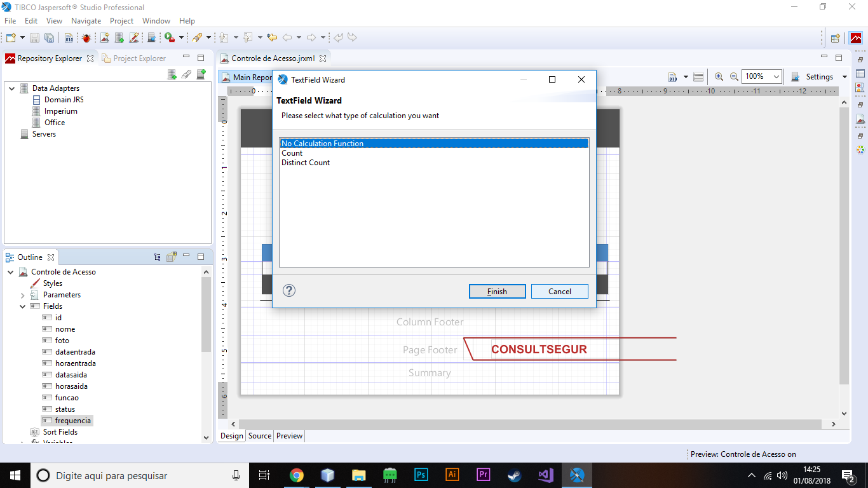Click the Zoom Out magnifier icon
The width and height of the screenshot is (868, 488).
(734, 76)
